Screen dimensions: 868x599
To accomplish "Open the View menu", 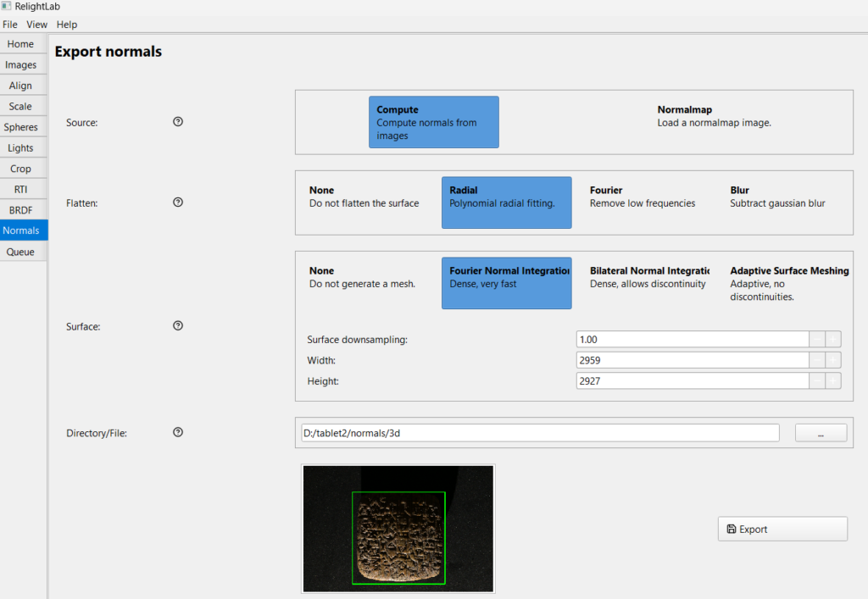I will [37, 25].
